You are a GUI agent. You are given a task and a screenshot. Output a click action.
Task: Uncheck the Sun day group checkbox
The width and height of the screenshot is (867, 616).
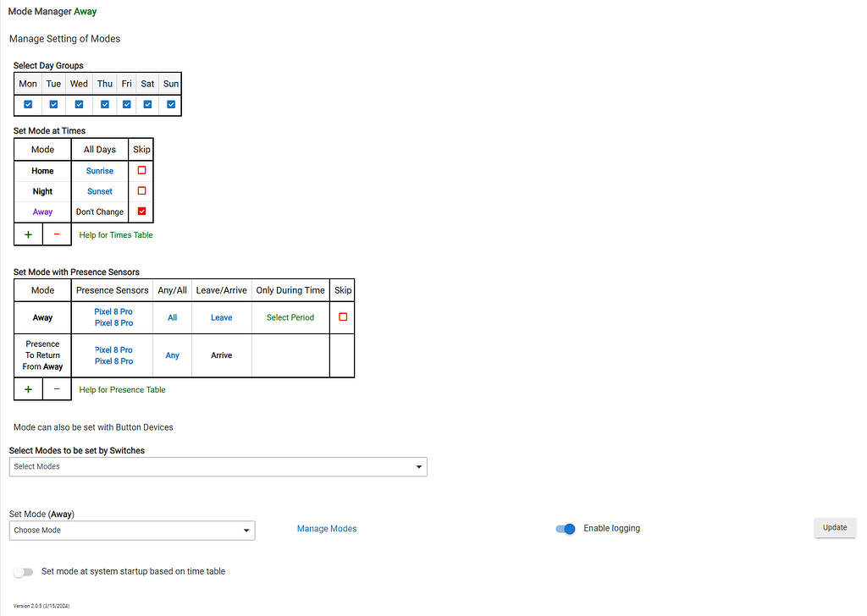(x=170, y=104)
